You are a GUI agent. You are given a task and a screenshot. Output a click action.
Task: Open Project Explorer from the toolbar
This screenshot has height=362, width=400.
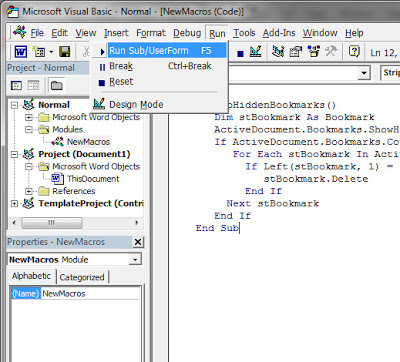[x=278, y=52]
